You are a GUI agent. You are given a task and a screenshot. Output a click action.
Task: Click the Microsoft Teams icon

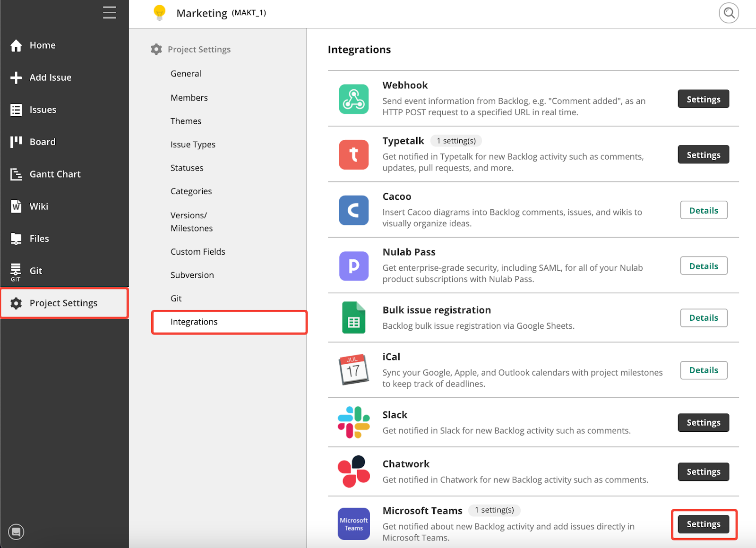click(x=354, y=524)
